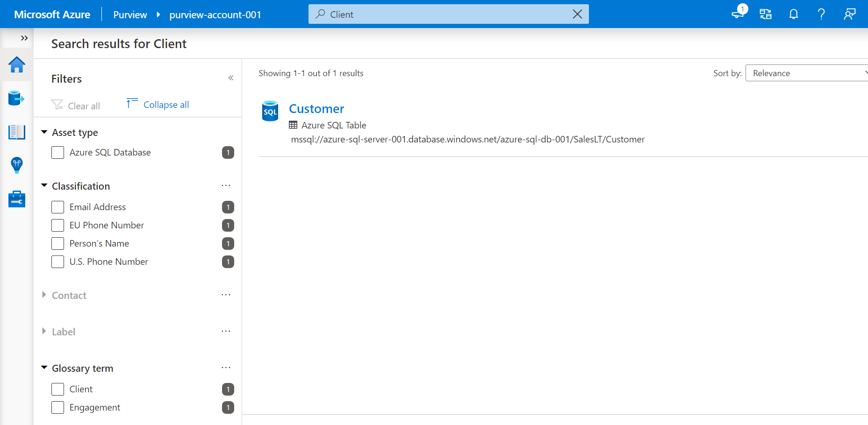Viewport: 868px width, 425px height.
Task: Open the Insights lightbulb icon
Action: [x=17, y=165]
